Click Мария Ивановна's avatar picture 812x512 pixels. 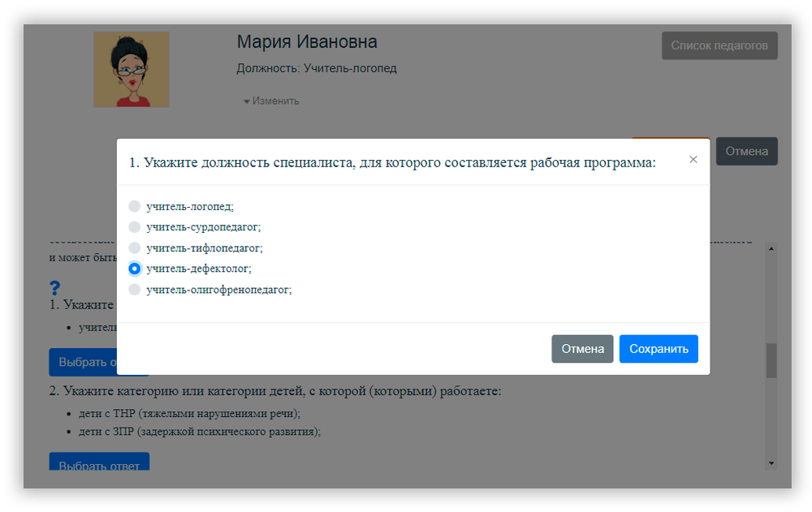[132, 70]
